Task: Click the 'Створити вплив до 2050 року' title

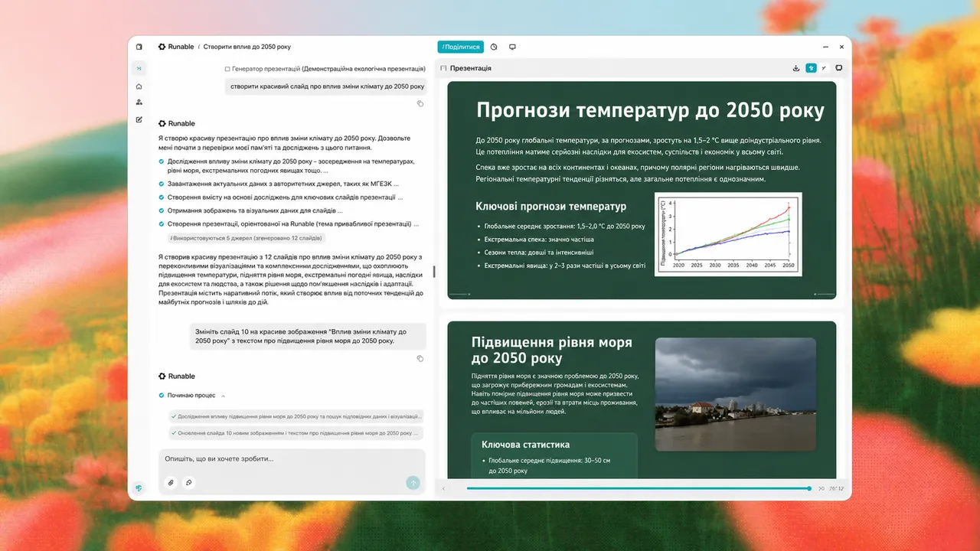Action: coord(247,47)
